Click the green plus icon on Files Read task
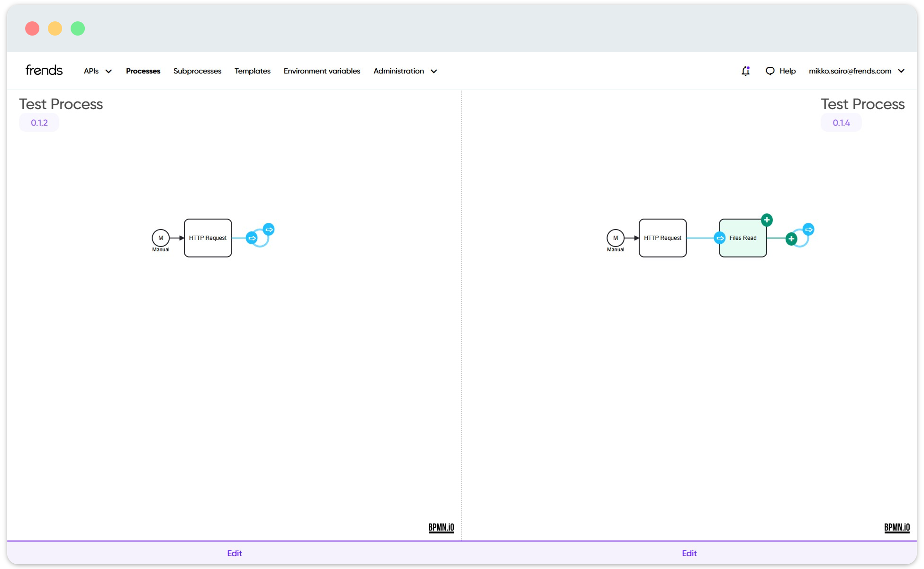This screenshot has height=569, width=924. click(766, 220)
